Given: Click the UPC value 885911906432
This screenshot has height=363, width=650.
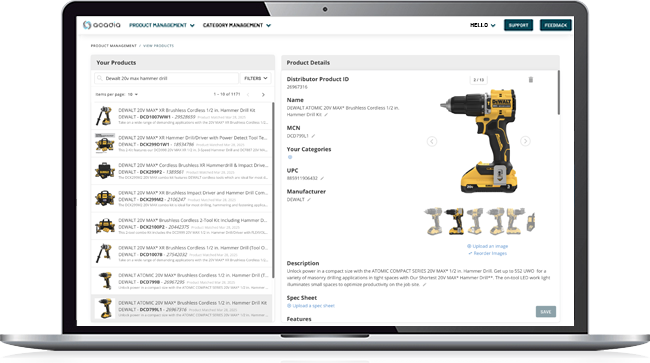Looking at the screenshot, I should click(302, 178).
